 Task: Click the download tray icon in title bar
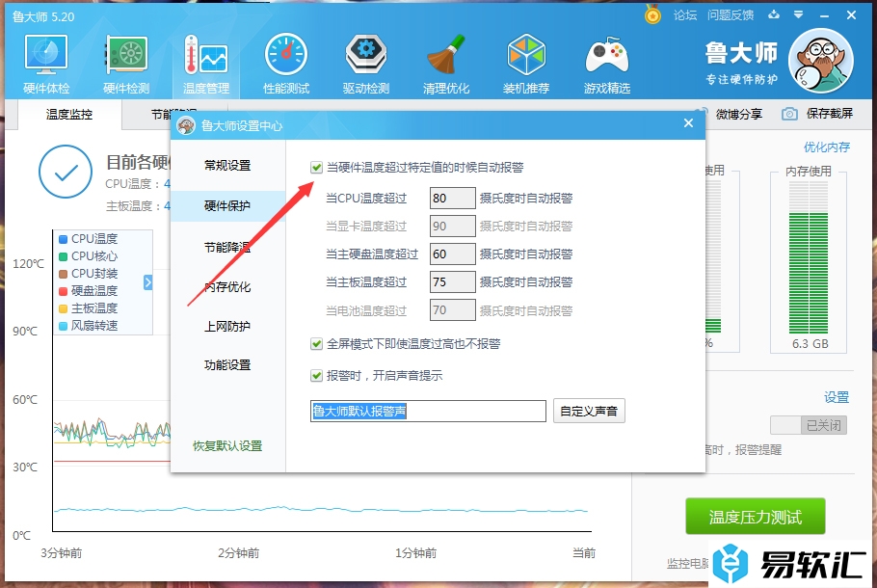coord(774,15)
